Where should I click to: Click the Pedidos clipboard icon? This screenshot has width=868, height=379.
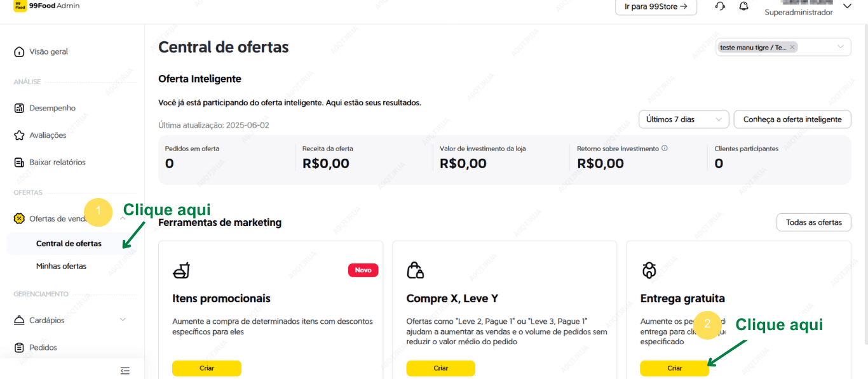tap(19, 348)
